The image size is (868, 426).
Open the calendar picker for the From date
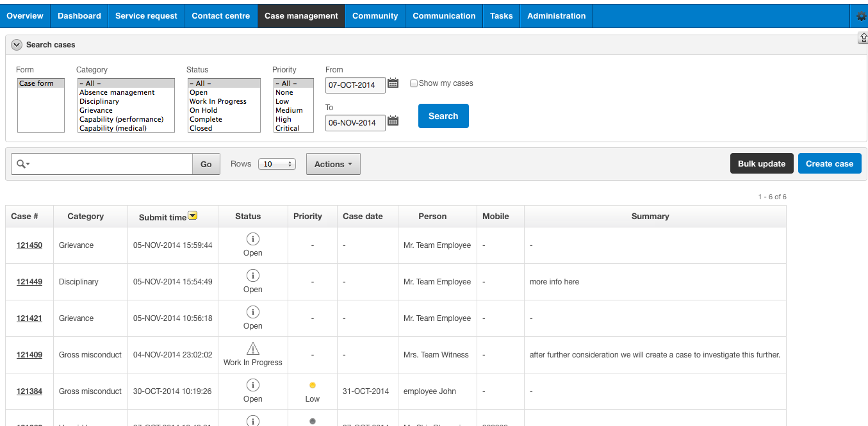point(393,84)
